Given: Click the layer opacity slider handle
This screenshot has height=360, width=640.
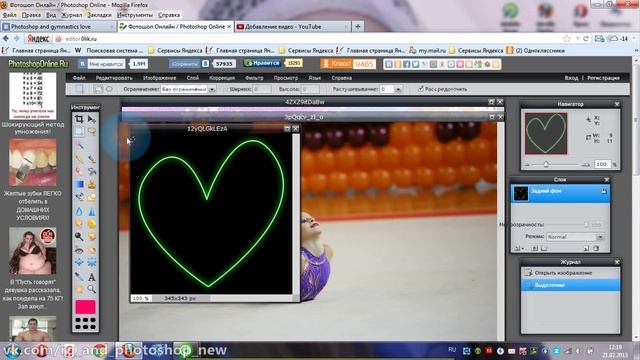Looking at the screenshot, I should coord(586,224).
